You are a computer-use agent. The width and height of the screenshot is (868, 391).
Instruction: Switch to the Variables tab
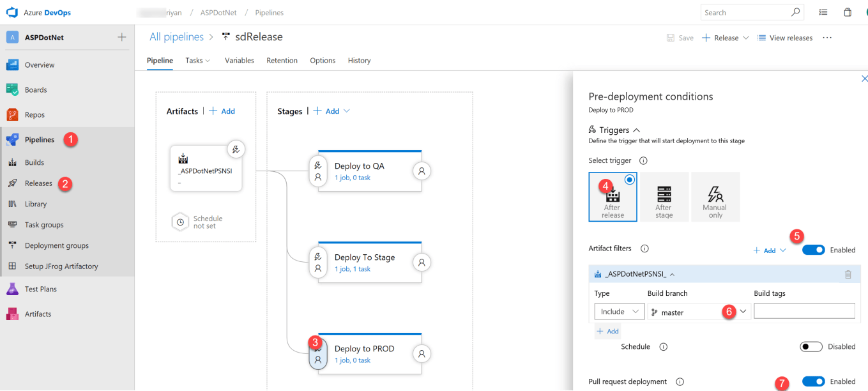[x=239, y=61]
